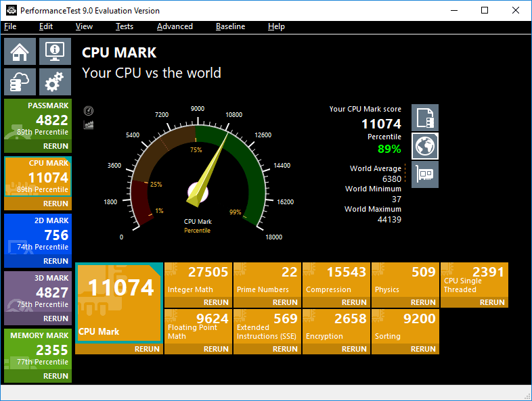Switch to distribution chart view icon
The width and height of the screenshot is (532, 401).
pyautogui.click(x=89, y=124)
